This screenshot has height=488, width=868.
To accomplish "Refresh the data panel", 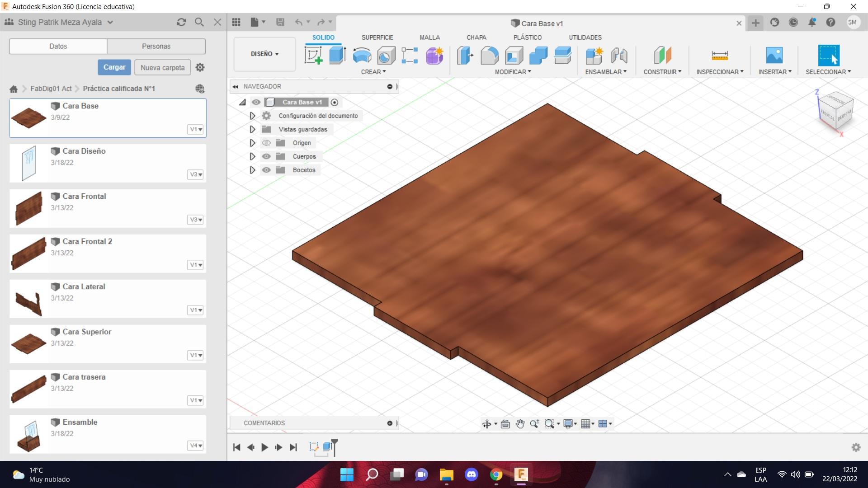I will pyautogui.click(x=181, y=22).
